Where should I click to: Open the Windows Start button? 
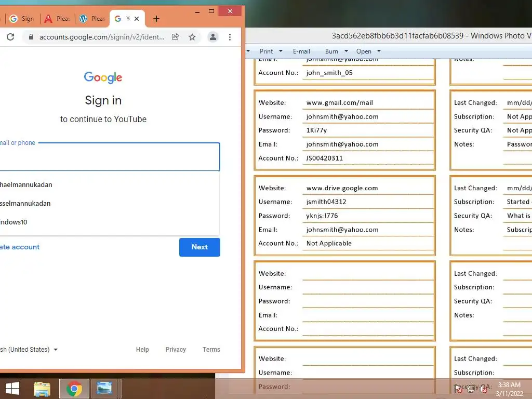click(x=12, y=389)
